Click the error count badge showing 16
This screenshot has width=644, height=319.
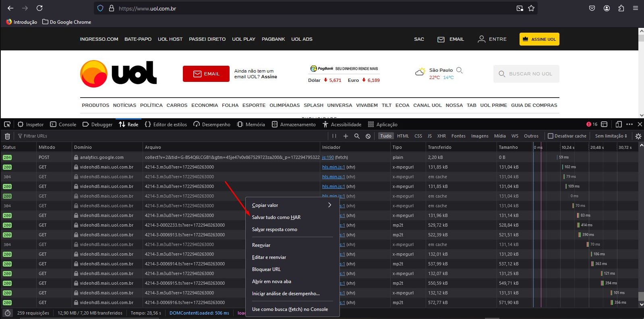coord(592,124)
